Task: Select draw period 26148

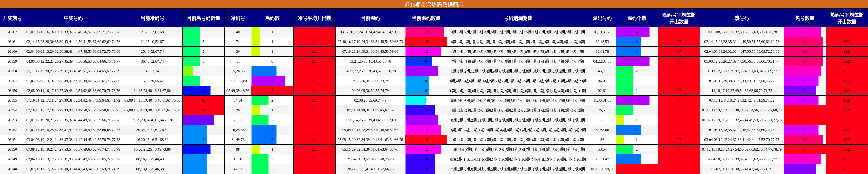Action: pyautogui.click(x=12, y=169)
